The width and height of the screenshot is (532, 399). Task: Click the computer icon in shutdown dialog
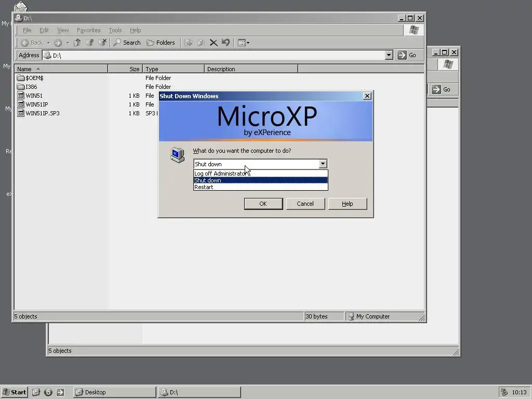coord(177,155)
